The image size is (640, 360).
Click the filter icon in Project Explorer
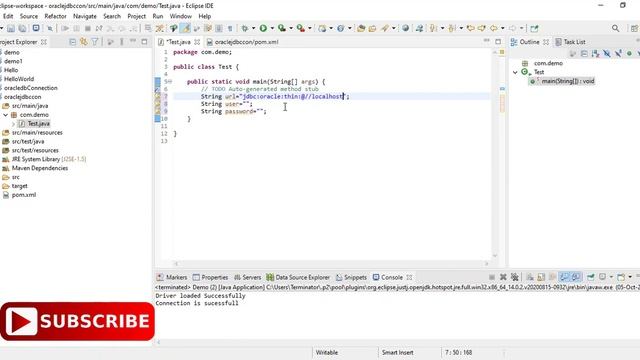tap(95, 42)
